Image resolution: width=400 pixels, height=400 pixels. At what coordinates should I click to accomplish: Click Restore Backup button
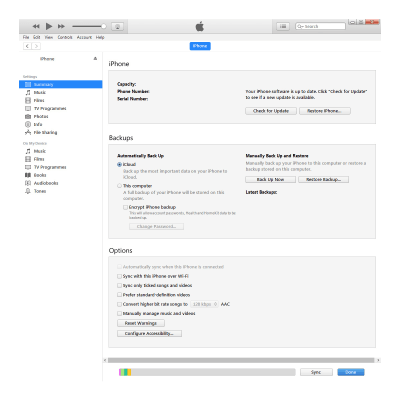(x=323, y=179)
